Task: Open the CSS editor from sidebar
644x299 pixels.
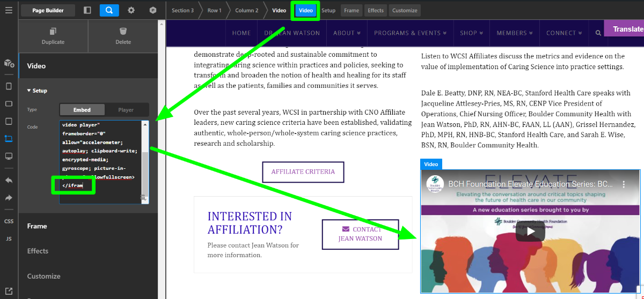Action: [x=9, y=221]
